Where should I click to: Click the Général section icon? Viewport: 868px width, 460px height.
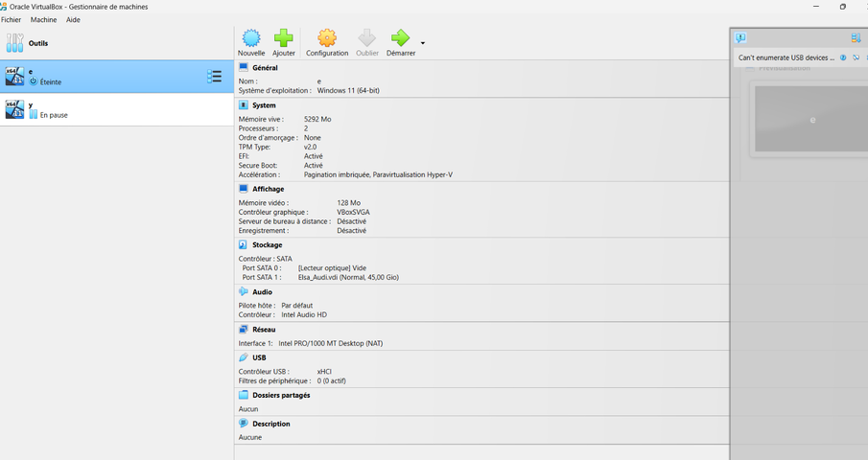click(x=243, y=67)
